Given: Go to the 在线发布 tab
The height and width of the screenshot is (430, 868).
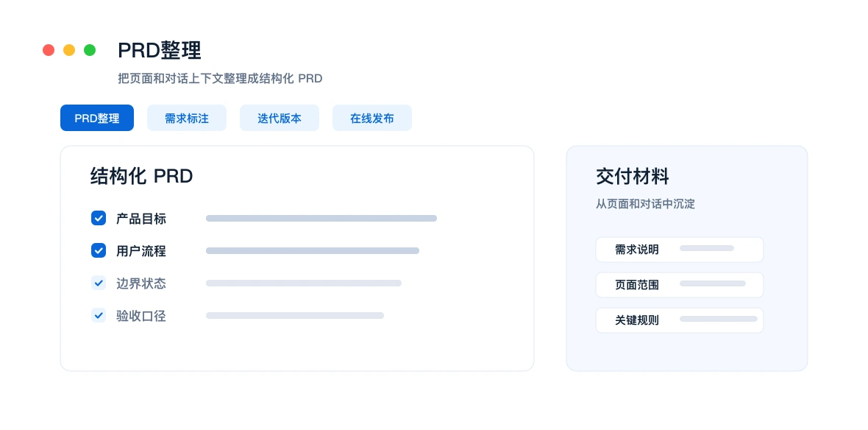Looking at the screenshot, I should click(x=372, y=118).
